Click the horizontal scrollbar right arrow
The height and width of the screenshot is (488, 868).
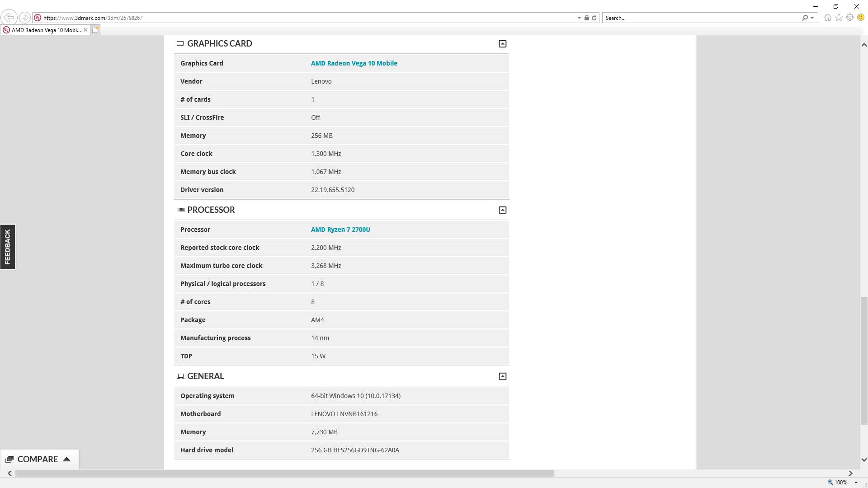click(850, 473)
